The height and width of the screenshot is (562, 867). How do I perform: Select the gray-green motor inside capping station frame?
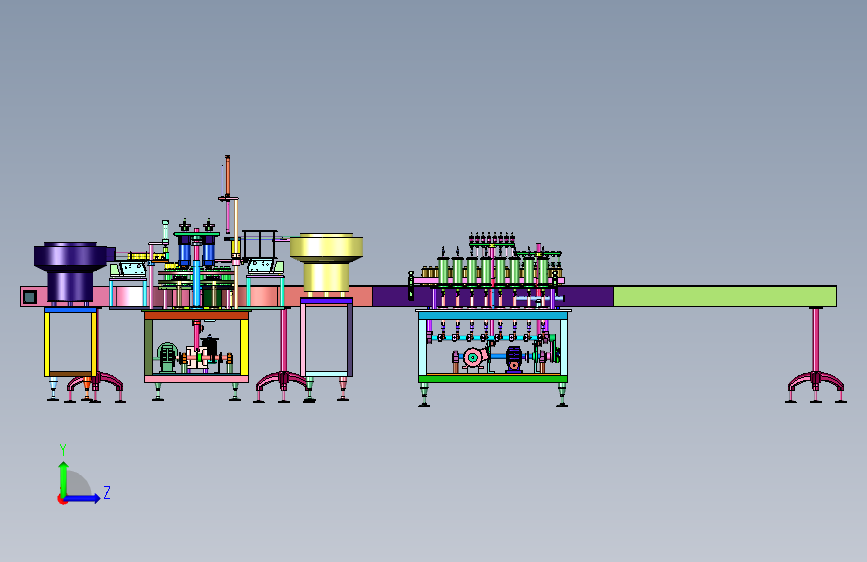coord(167,356)
